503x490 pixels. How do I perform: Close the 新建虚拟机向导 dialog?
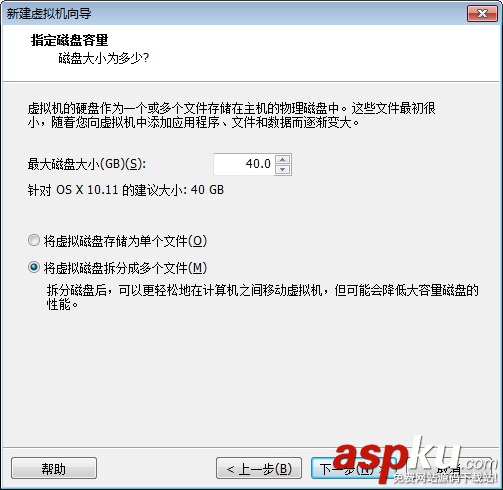[482, 14]
